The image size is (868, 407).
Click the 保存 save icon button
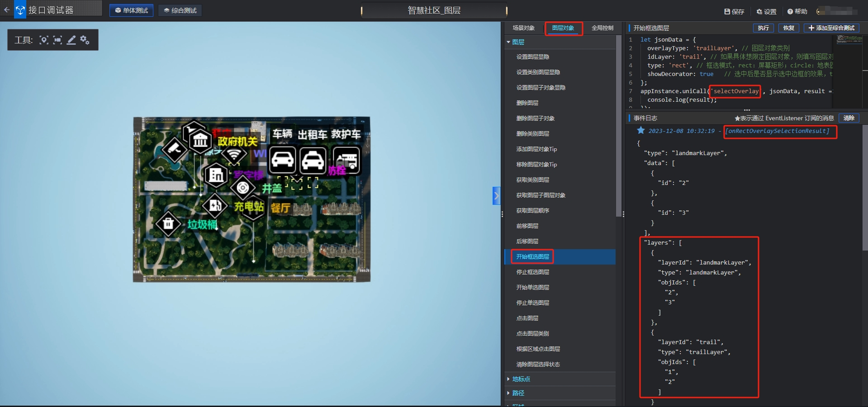pos(734,11)
